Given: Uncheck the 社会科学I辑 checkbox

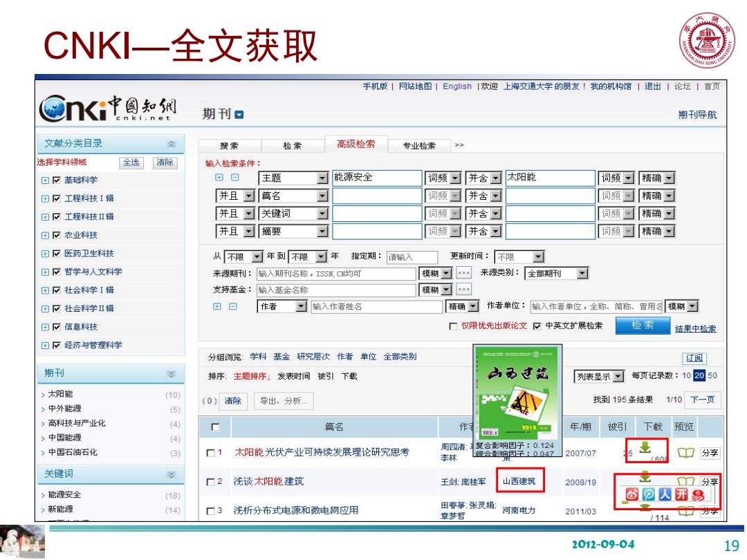Looking at the screenshot, I should (56, 290).
